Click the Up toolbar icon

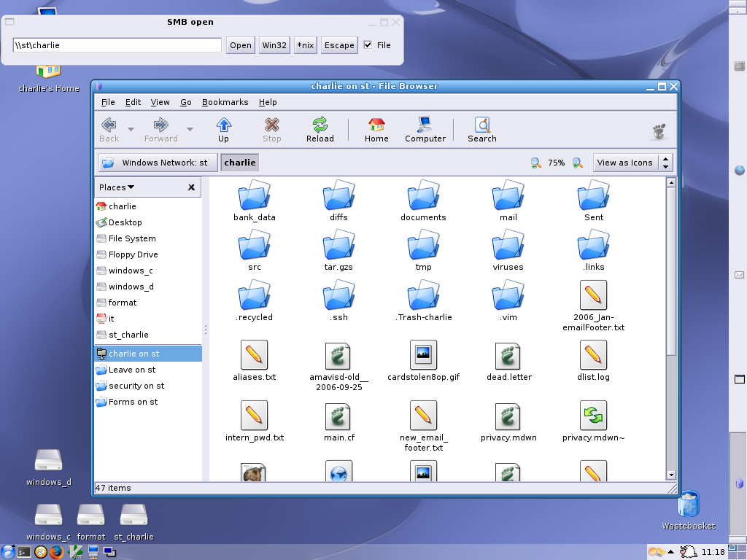223,129
